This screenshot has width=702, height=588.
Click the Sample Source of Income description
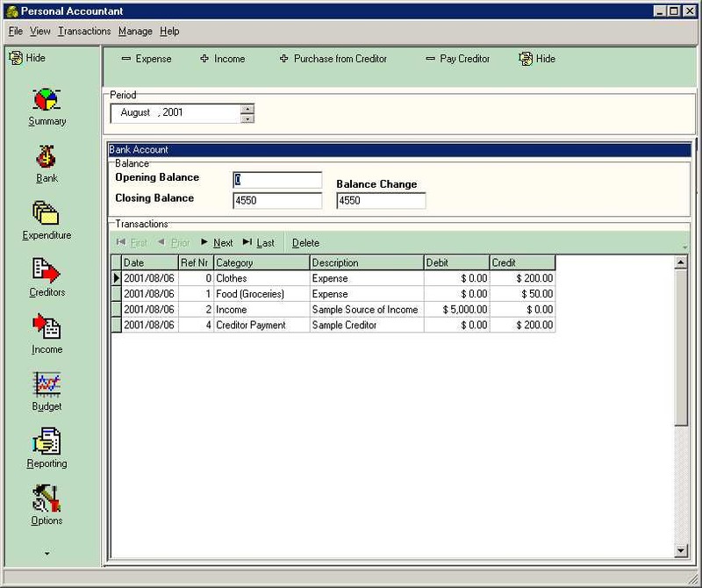click(366, 310)
